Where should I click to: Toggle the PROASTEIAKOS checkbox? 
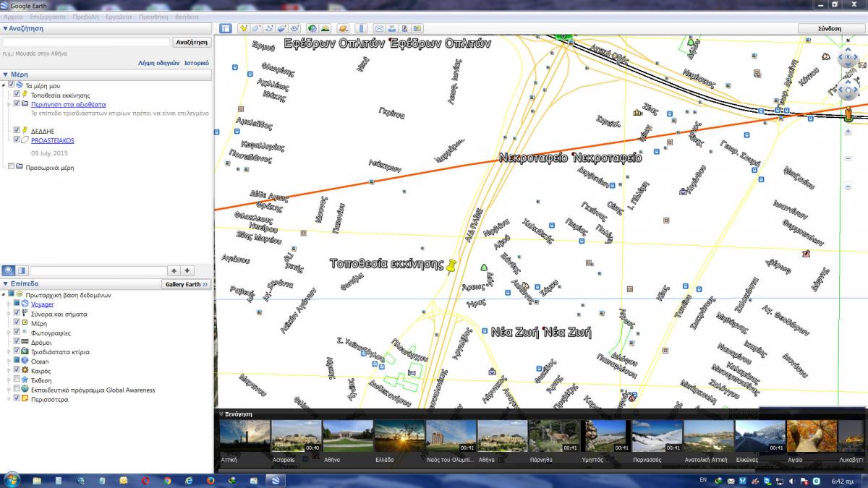17,140
